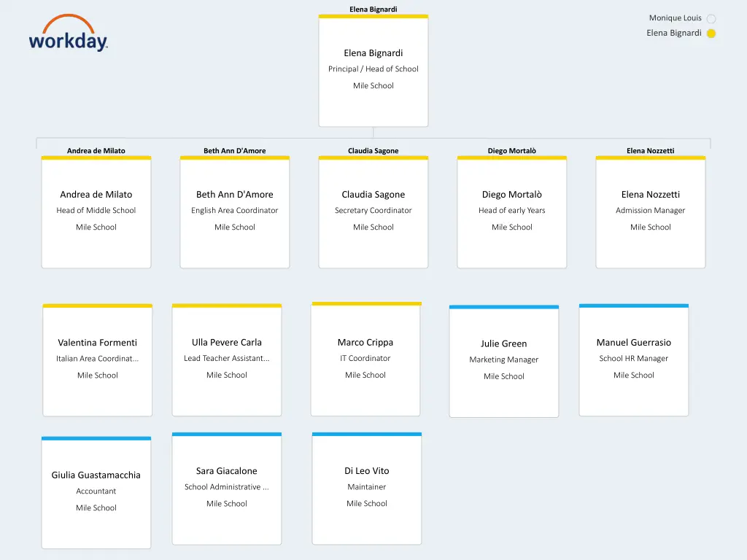Select the Elena Bignardi yellow radio button
Screen dimensions: 747x560
click(711, 34)
